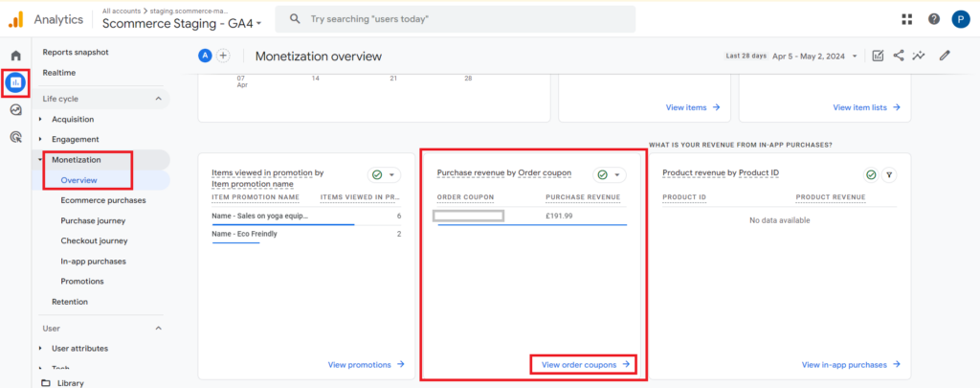Open the Google apps grid icon
Viewport: 980px width, 388px height.
point(907,19)
